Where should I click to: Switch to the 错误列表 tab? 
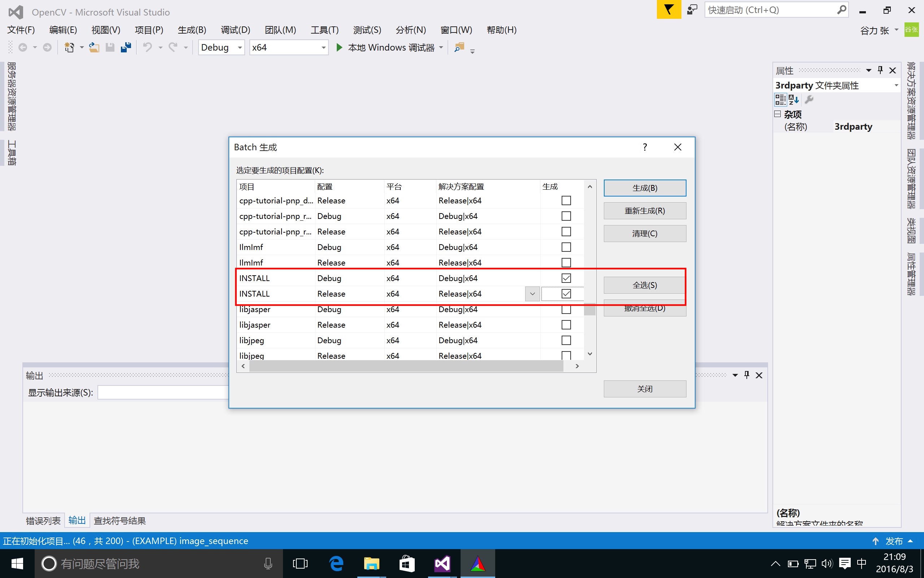point(43,521)
